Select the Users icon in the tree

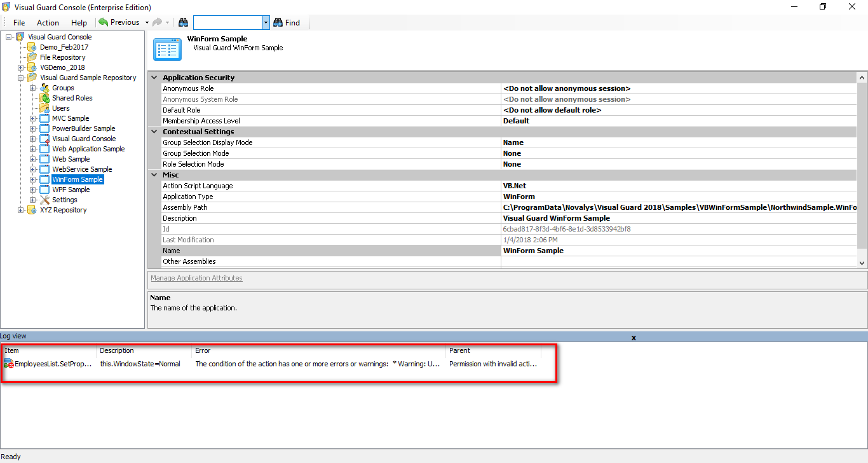click(x=44, y=108)
